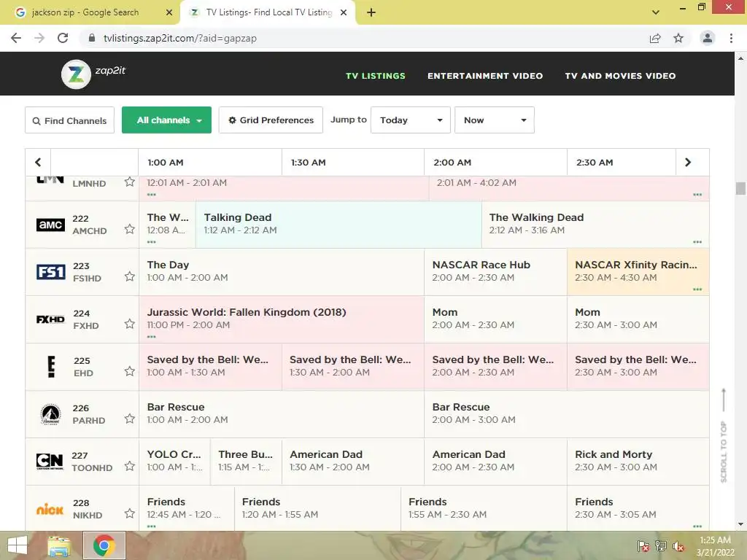Click the AMC channel logo

click(x=50, y=225)
